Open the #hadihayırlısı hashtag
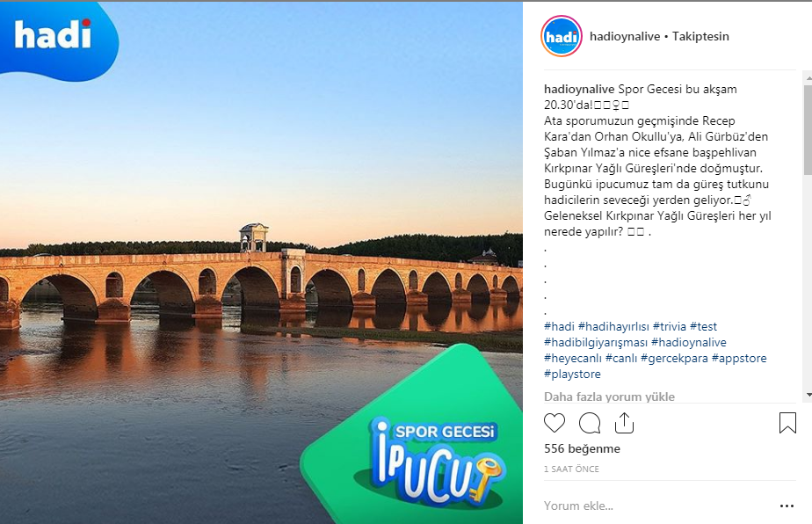812x524 pixels. pyautogui.click(x=613, y=326)
